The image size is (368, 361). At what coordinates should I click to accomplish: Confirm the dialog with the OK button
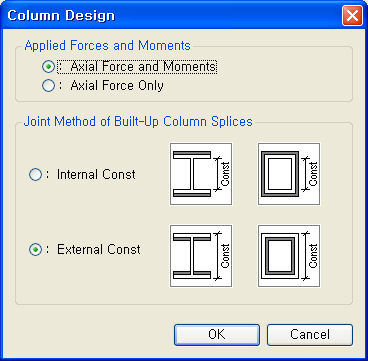(x=217, y=334)
